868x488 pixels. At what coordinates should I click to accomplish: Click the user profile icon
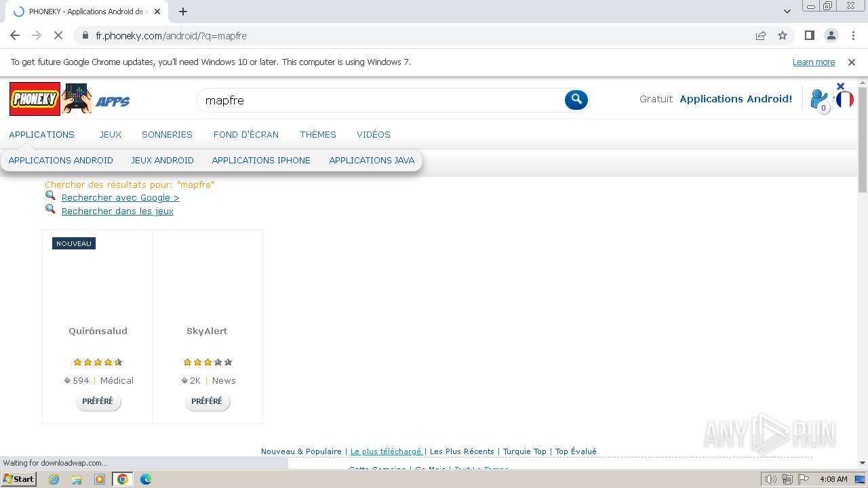[x=819, y=100]
